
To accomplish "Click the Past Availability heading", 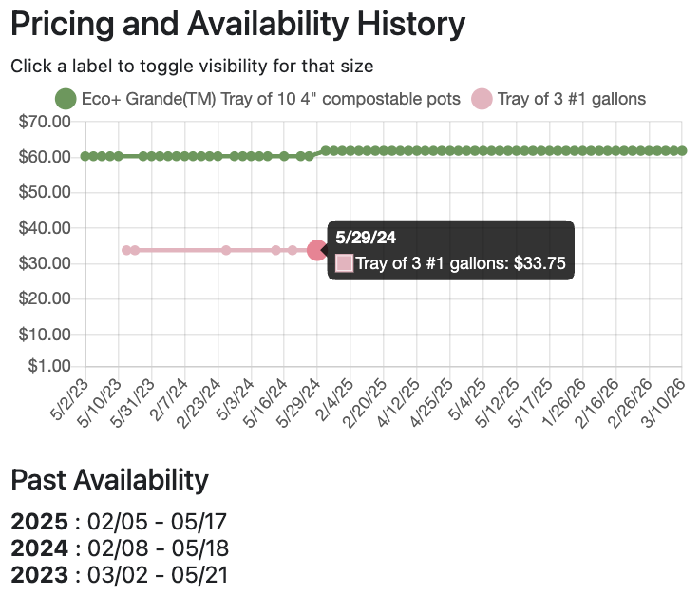I will pos(109,480).
